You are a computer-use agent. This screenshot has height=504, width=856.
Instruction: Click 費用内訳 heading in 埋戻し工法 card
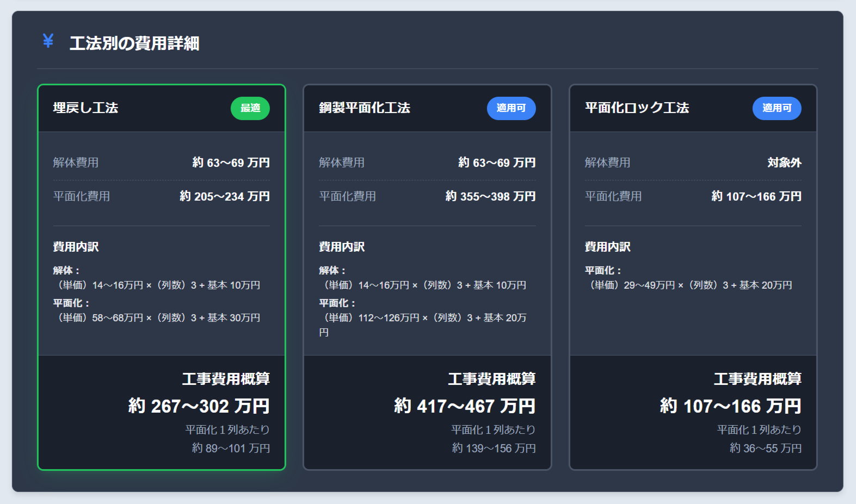[x=76, y=247]
